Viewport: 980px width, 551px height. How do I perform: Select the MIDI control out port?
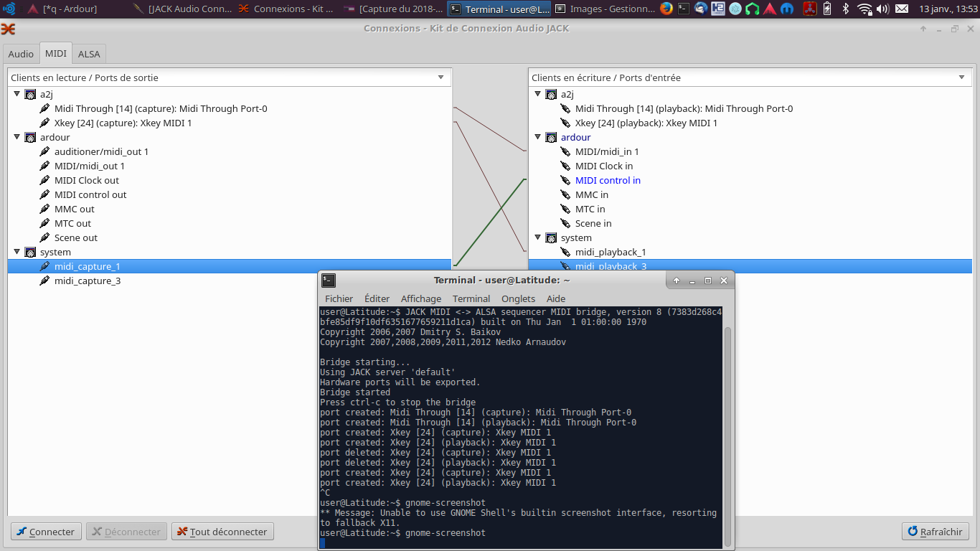point(90,194)
